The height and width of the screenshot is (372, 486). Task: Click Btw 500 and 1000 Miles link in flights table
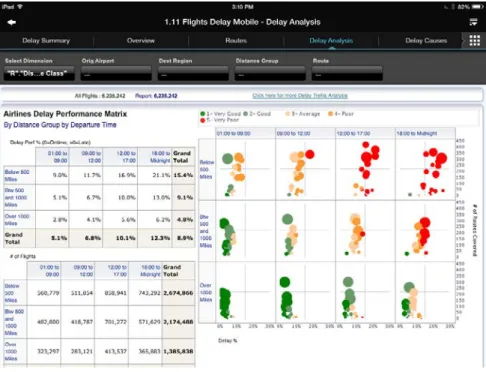coord(14,322)
